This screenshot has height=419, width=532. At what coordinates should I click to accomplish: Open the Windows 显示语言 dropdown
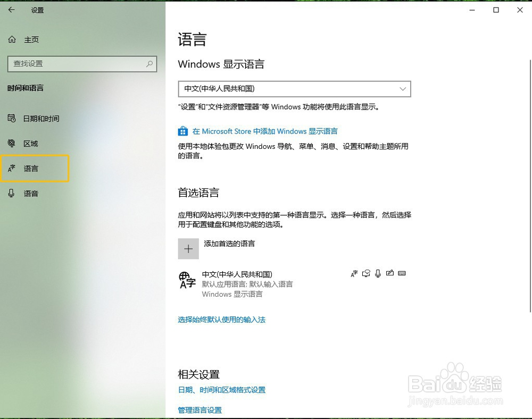click(295, 89)
